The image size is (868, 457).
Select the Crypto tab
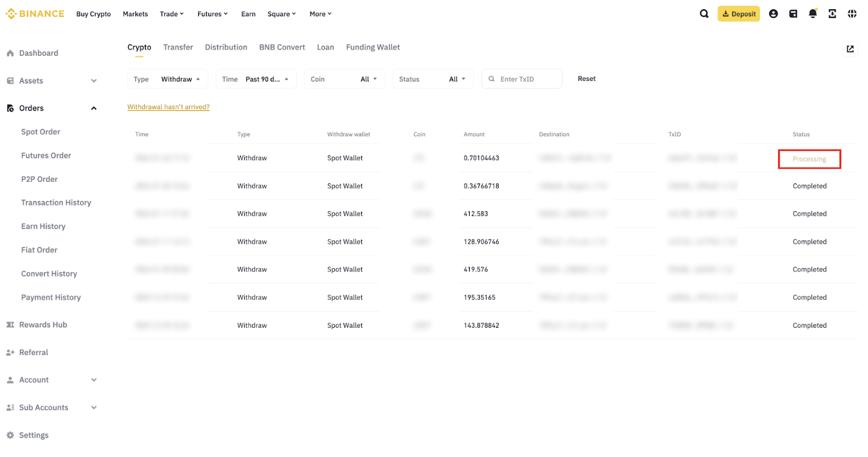139,48
